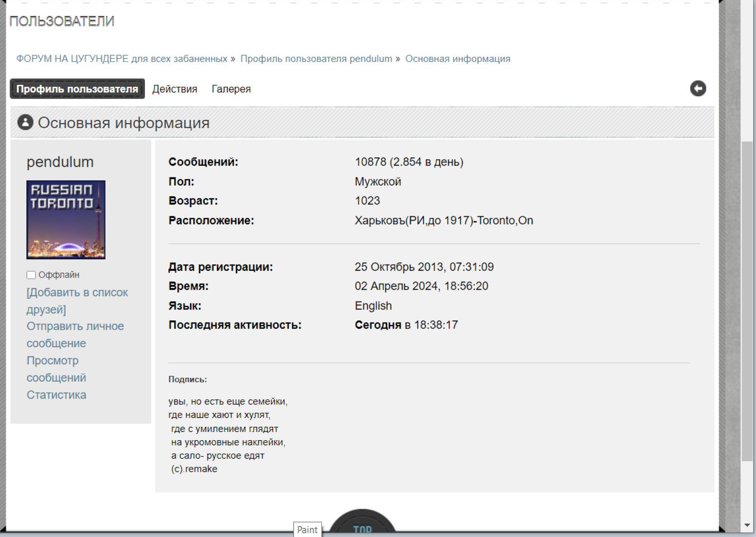Click the language value English
Image resolution: width=756 pixels, height=537 pixels.
click(x=373, y=306)
